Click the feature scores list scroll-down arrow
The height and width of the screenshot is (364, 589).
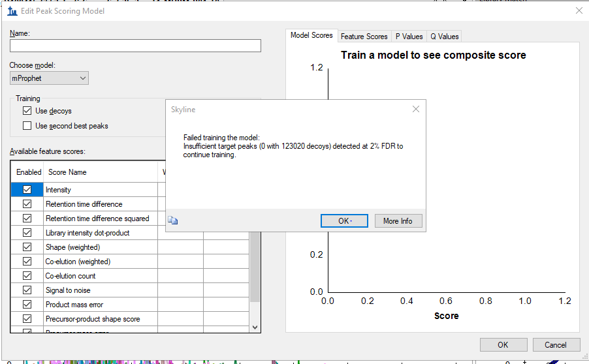(x=255, y=327)
